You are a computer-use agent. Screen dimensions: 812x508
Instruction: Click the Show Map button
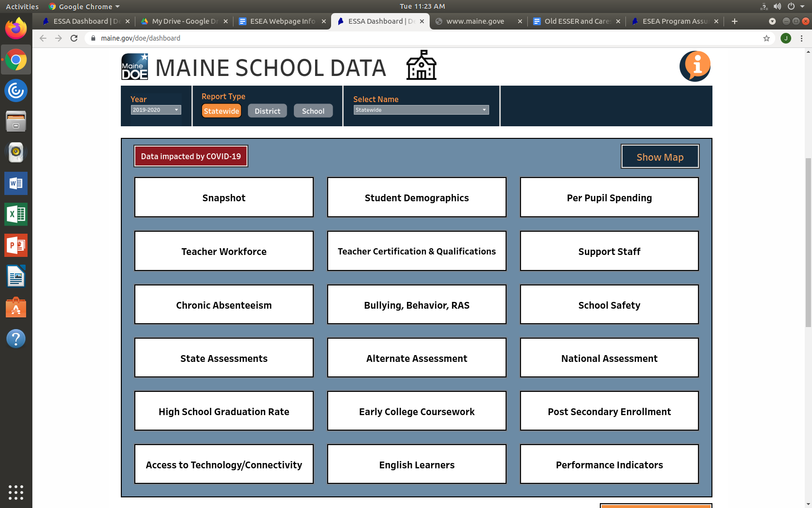660,157
